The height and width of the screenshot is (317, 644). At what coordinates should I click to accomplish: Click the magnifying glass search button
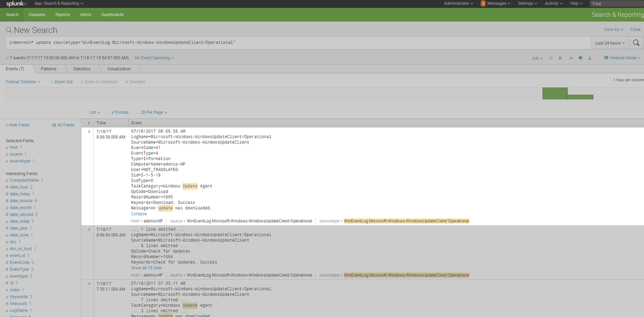(x=636, y=43)
